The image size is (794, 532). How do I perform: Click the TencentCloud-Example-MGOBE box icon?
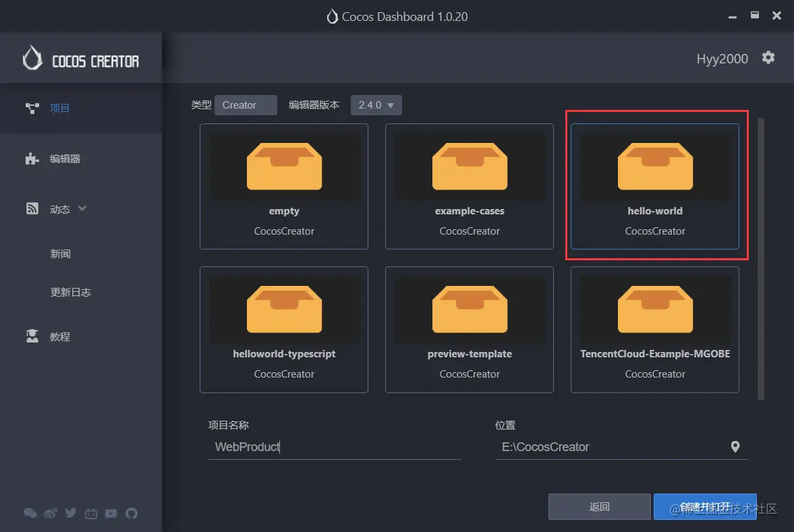pyautogui.click(x=655, y=309)
